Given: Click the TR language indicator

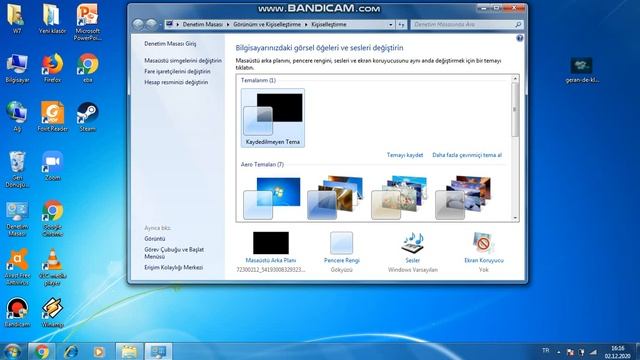Looking at the screenshot, I should [x=546, y=351].
